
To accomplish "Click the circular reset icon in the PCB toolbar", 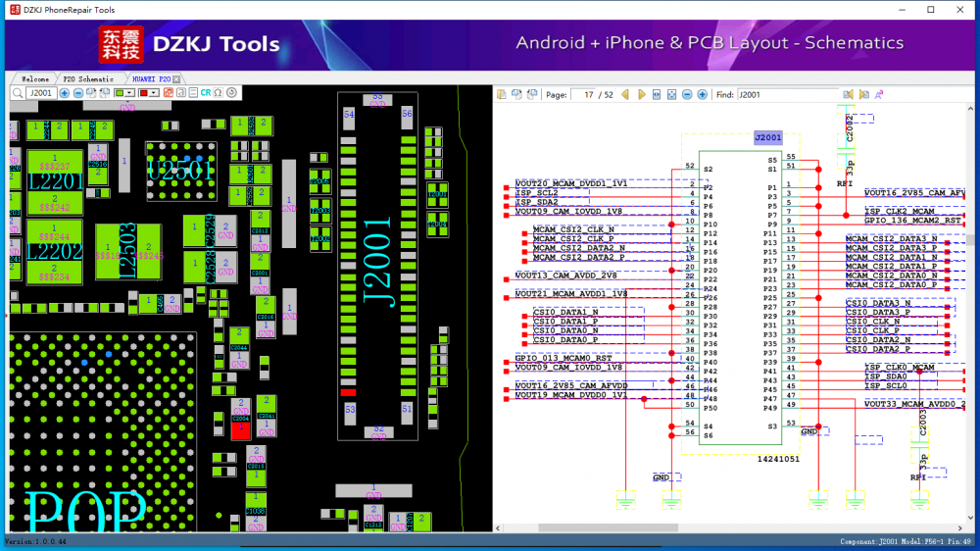I will tap(231, 93).
